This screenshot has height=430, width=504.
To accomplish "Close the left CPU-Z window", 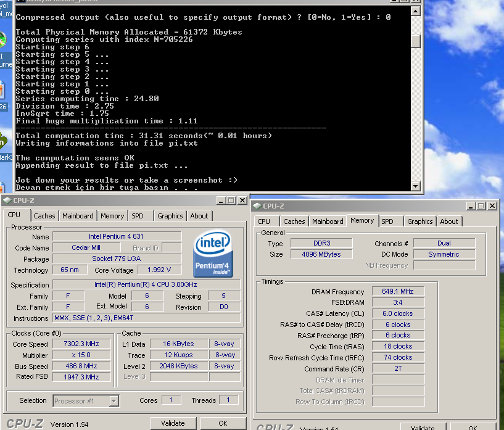I will tap(242, 201).
